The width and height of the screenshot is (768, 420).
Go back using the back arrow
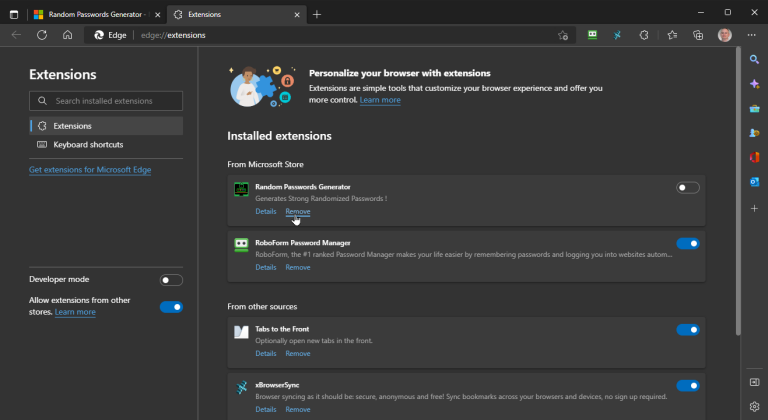[x=16, y=35]
